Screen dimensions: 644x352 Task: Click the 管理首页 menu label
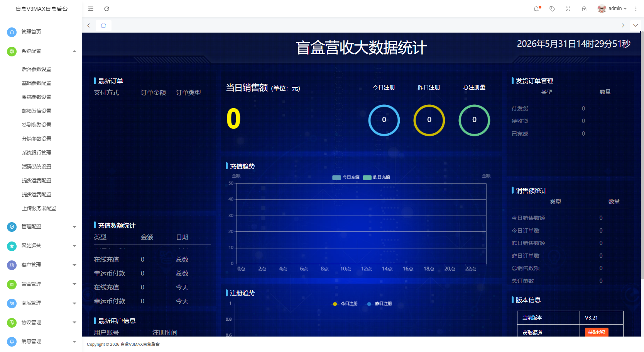click(31, 32)
